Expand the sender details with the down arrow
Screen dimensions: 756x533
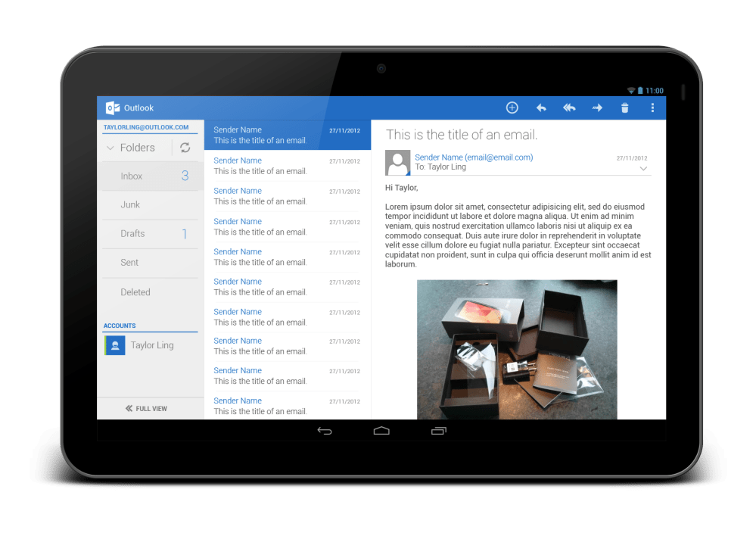pos(643,168)
